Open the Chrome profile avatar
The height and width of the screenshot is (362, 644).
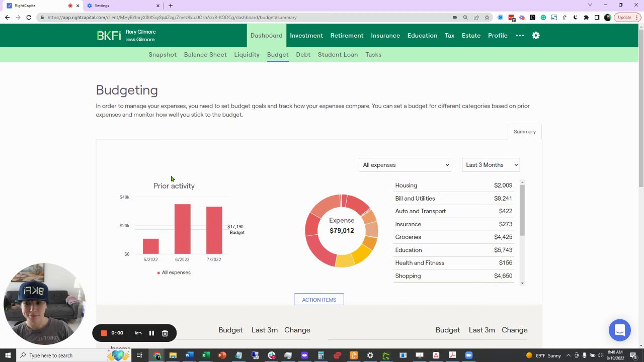click(608, 17)
